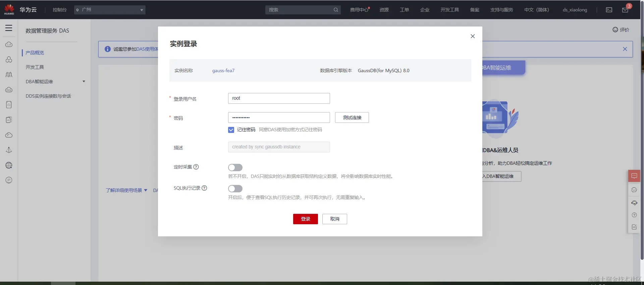The image size is (644, 285).
Task: Show help for SQL执行记录 question mark
Action: pos(204,188)
